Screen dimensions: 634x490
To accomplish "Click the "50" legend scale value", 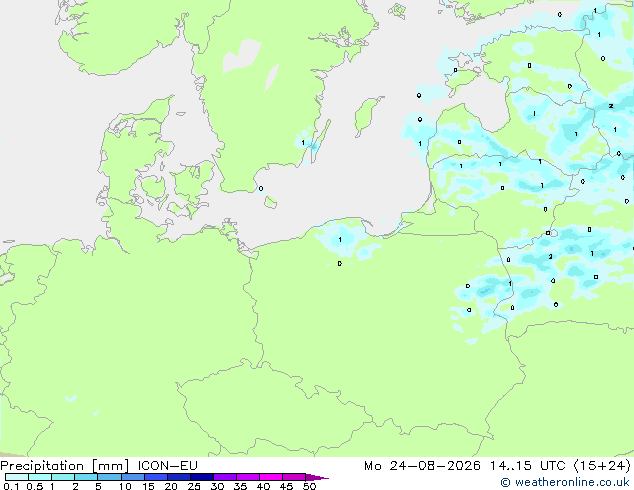I will pos(310,486).
